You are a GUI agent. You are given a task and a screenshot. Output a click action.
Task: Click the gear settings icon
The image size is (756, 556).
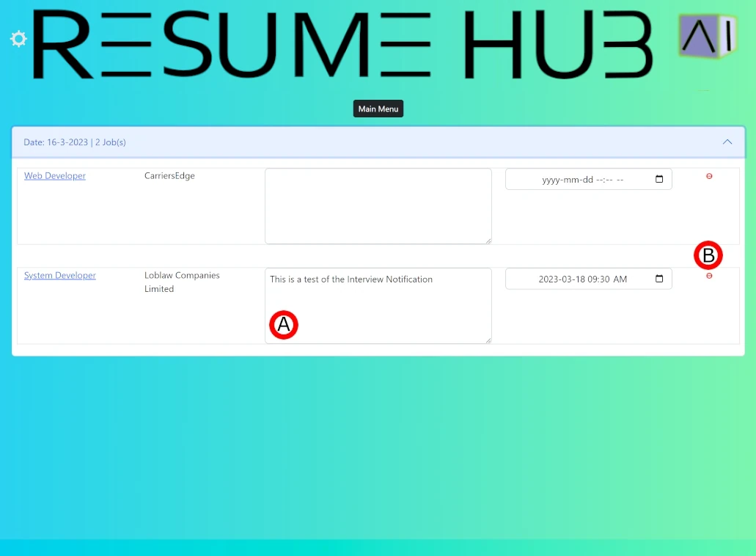(x=18, y=39)
